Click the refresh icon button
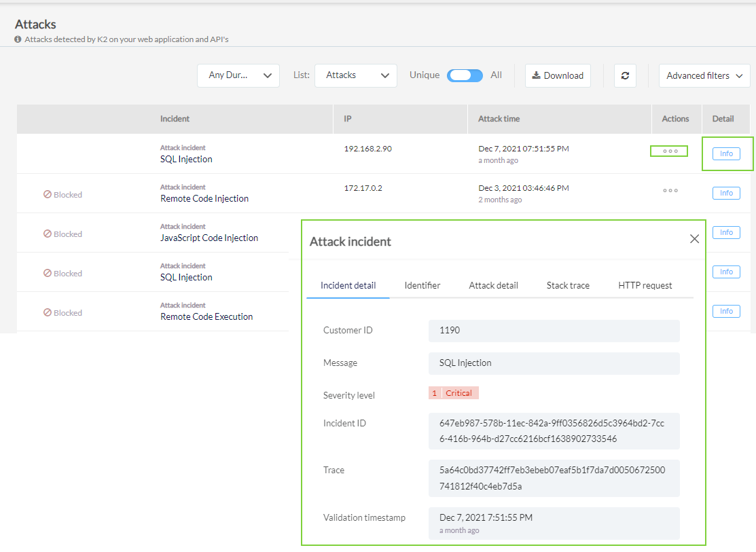 (x=624, y=75)
